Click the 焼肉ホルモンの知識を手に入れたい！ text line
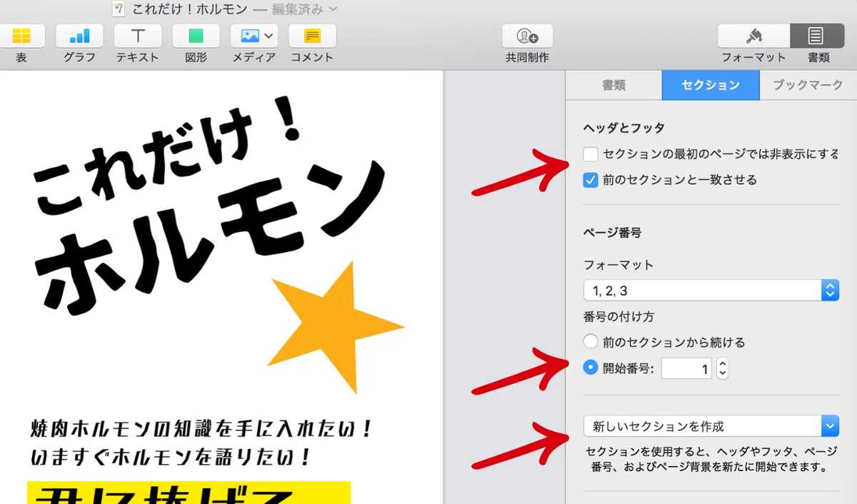Viewport: 857px width, 504px height. 201,428
